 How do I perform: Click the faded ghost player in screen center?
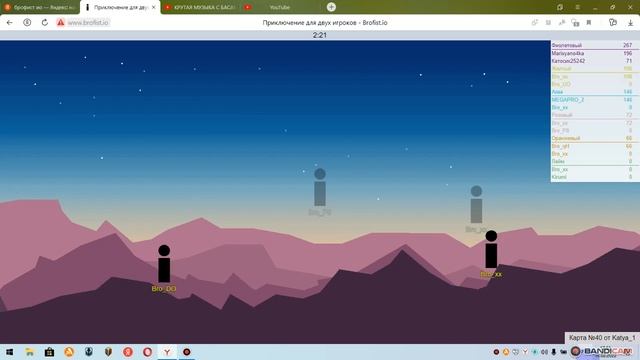click(x=320, y=187)
